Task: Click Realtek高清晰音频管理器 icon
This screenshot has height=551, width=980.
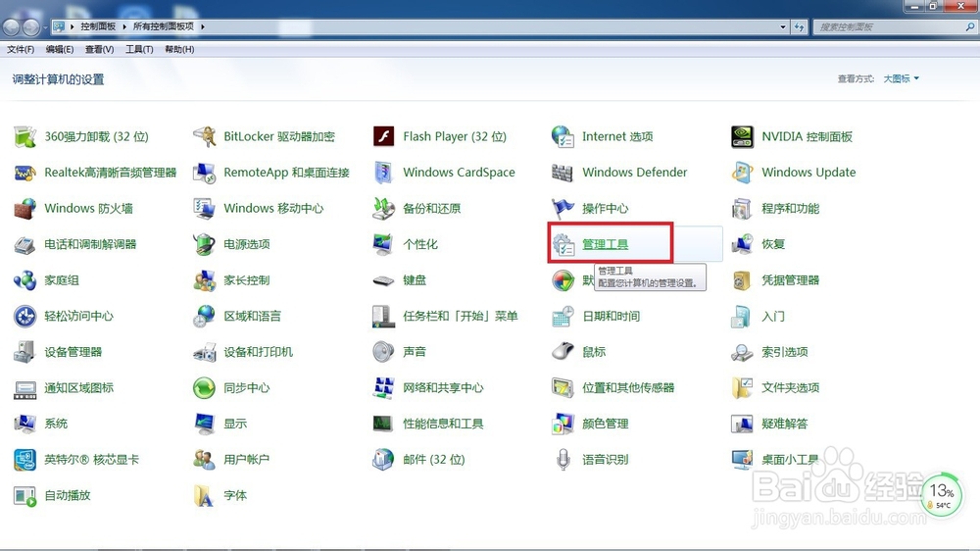Action: [25, 172]
